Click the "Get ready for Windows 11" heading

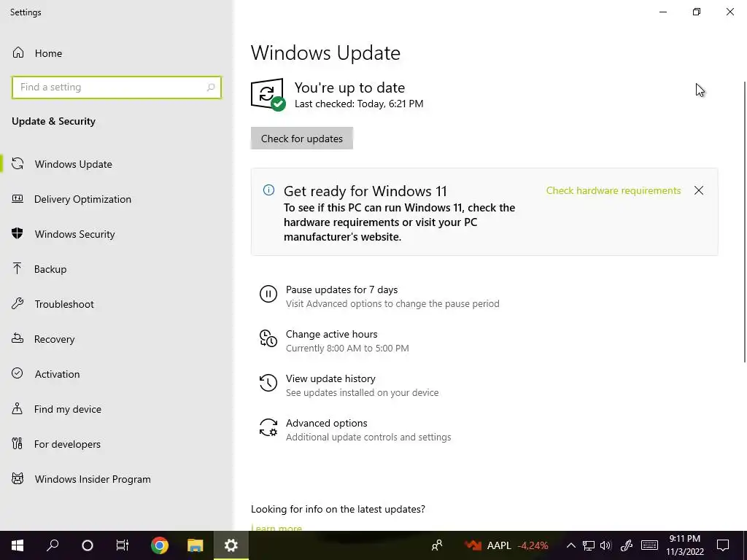click(x=365, y=191)
